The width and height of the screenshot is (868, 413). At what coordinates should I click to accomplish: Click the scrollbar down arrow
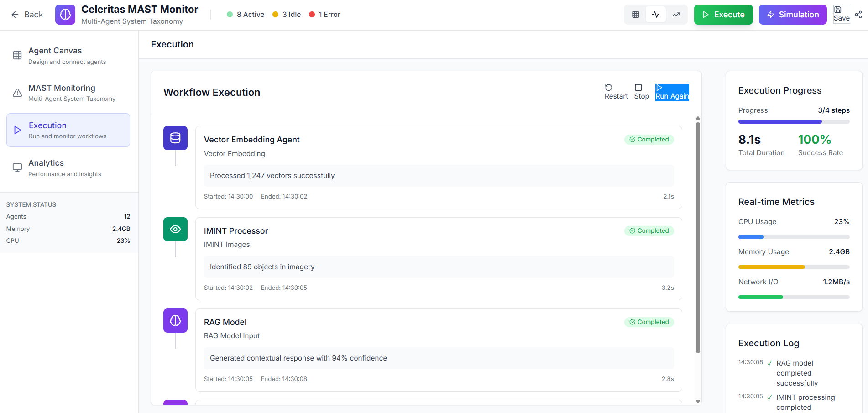point(698,402)
